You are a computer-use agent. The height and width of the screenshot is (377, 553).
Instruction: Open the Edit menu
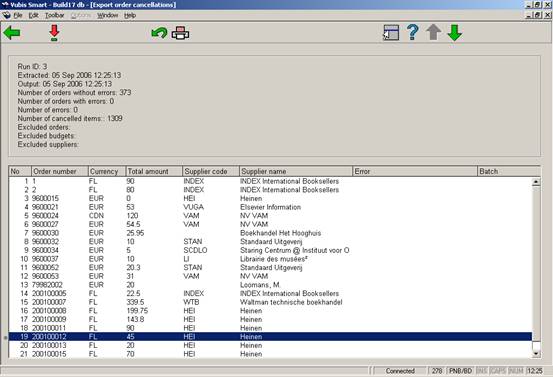point(34,15)
